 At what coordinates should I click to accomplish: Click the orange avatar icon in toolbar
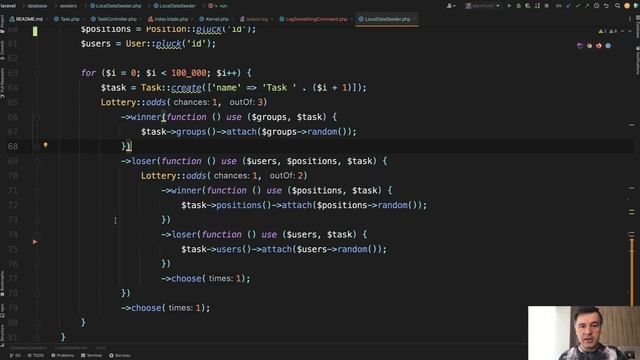[627, 6]
